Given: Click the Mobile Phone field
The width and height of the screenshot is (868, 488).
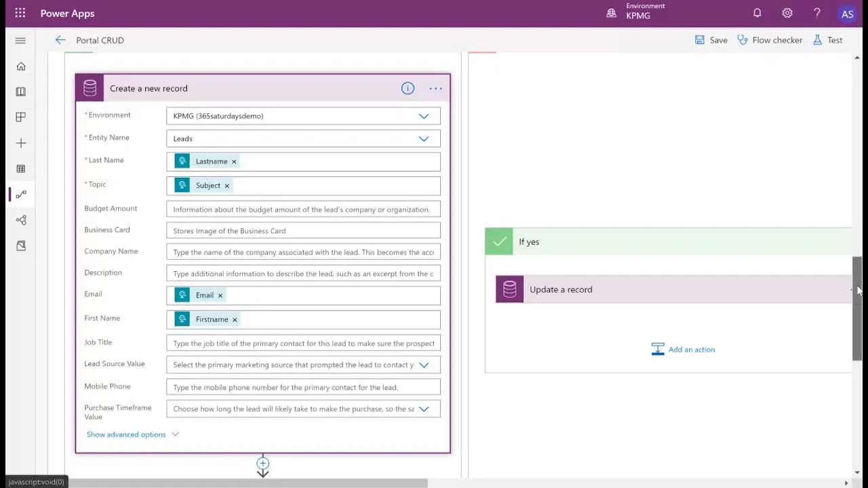Looking at the screenshot, I should [303, 388].
